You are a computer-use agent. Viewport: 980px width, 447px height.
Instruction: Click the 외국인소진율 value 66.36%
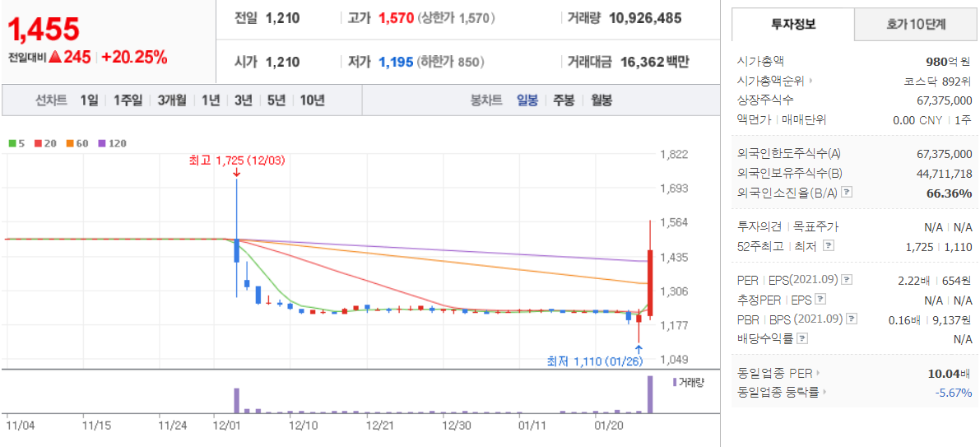949,193
